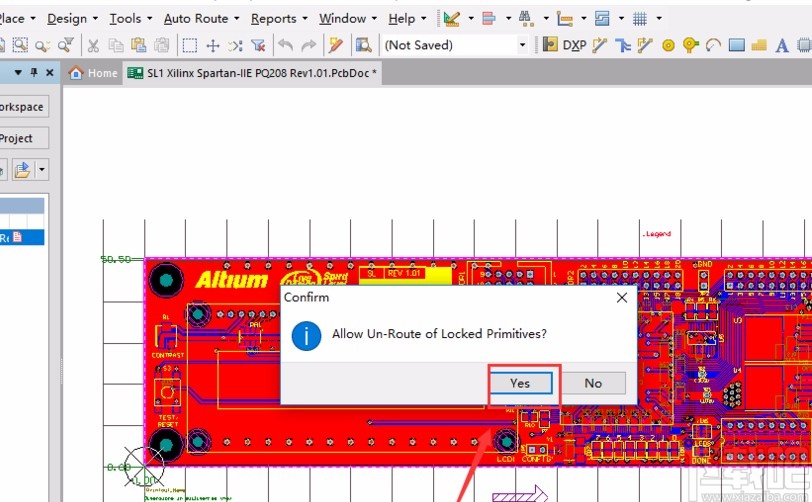Click the Deselect All icon

(236, 46)
